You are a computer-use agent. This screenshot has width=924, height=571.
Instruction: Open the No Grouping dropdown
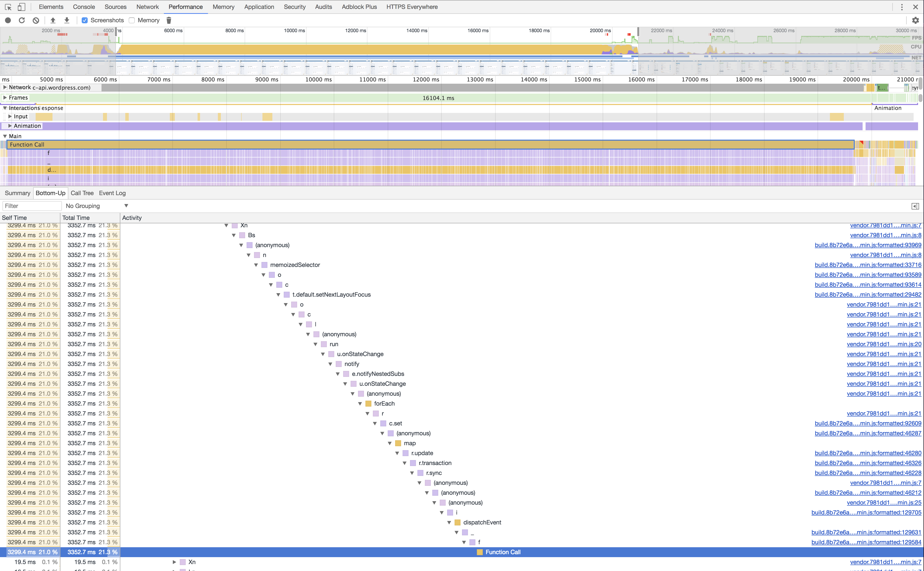tap(97, 206)
